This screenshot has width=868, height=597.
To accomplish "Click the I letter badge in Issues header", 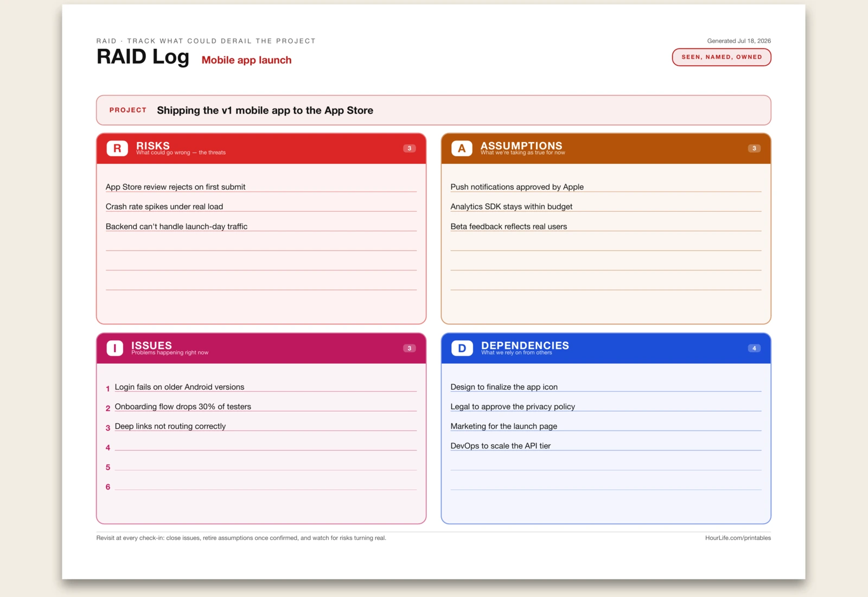I will click(114, 348).
